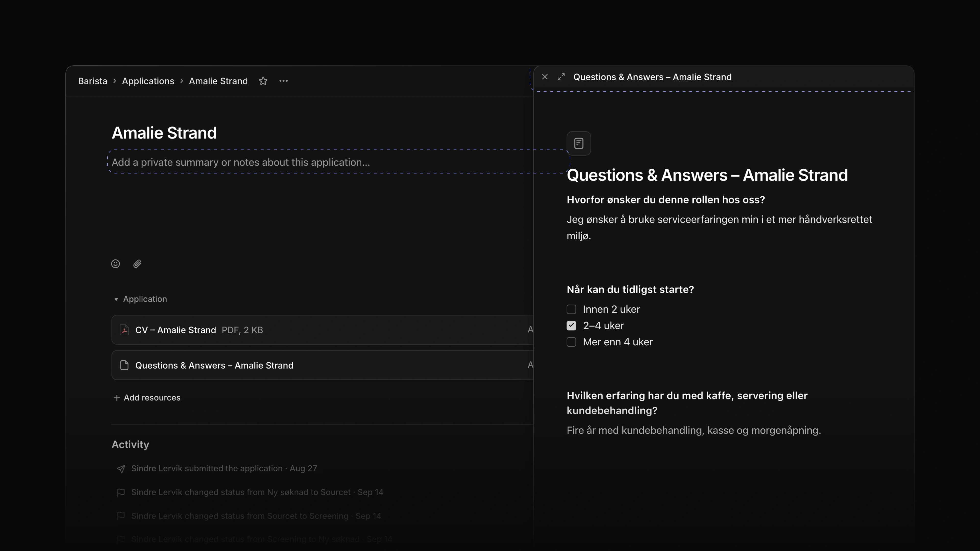Check the Innen 2 uker checkbox

571,309
